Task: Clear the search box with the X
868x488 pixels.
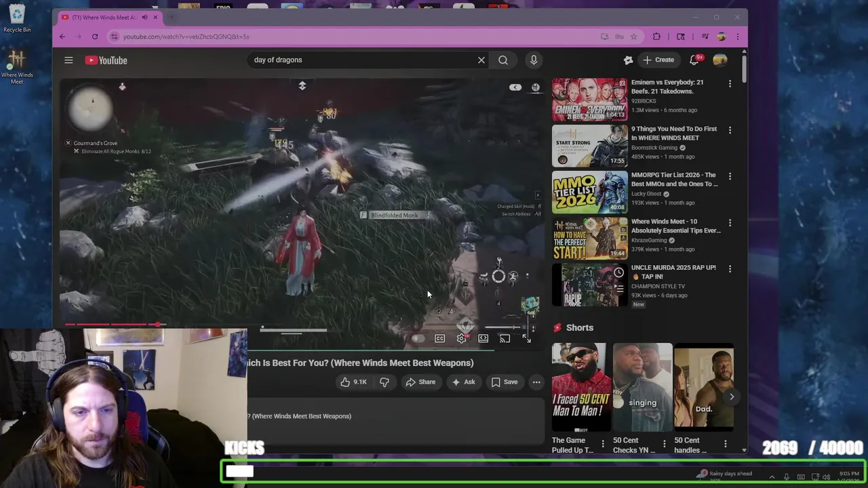Action: [x=481, y=60]
